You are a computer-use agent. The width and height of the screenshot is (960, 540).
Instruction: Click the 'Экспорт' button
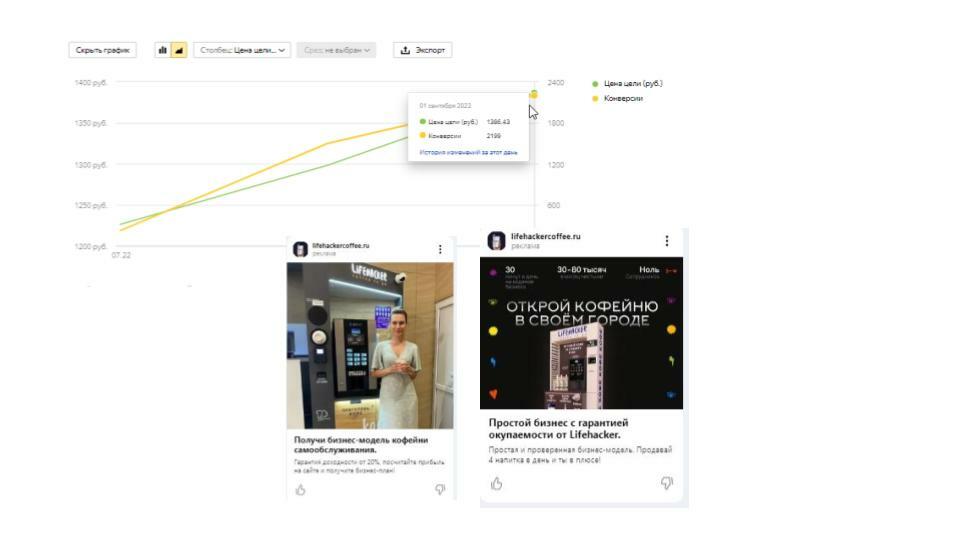pyautogui.click(x=422, y=50)
